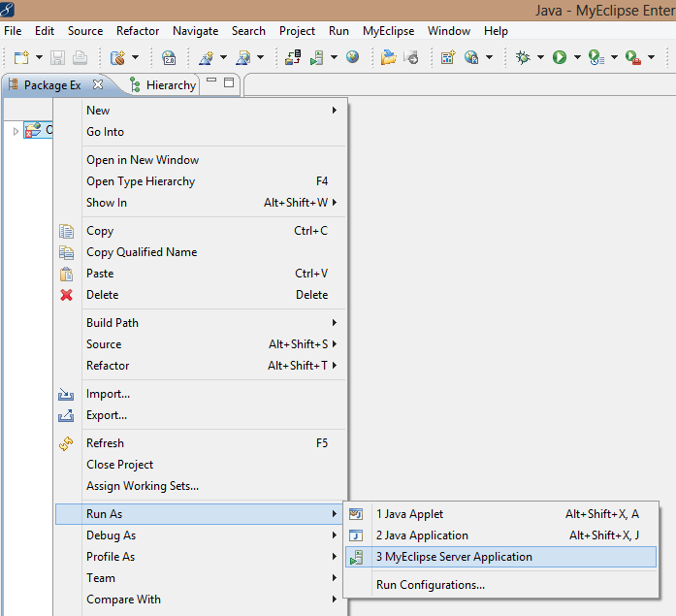This screenshot has height=616, width=676.
Task: Select 3 MyEclipse Server Application
Action: (x=500, y=557)
